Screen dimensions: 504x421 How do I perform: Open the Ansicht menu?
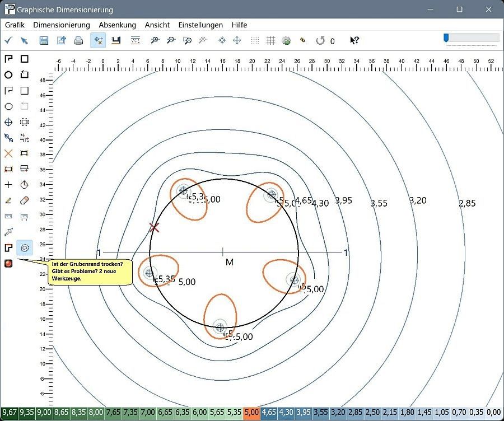[157, 25]
